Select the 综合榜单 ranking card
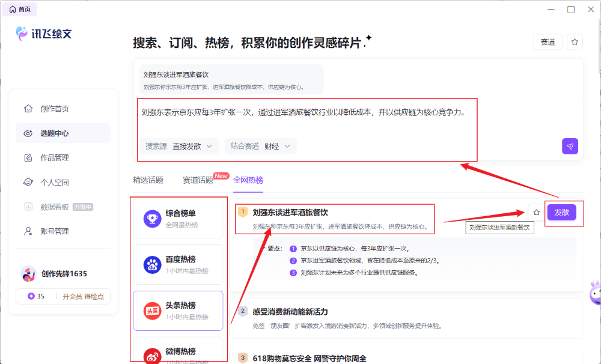The height and width of the screenshot is (364, 601). click(178, 219)
